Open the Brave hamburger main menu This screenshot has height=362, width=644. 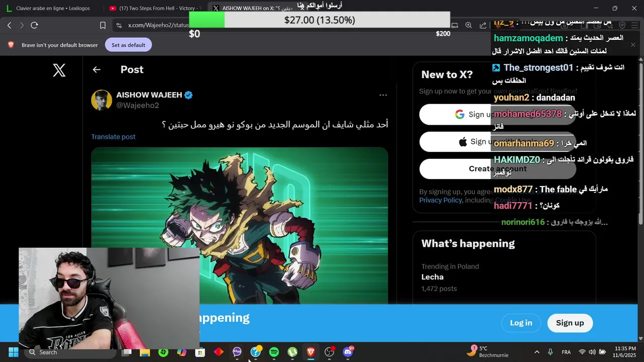(635, 25)
